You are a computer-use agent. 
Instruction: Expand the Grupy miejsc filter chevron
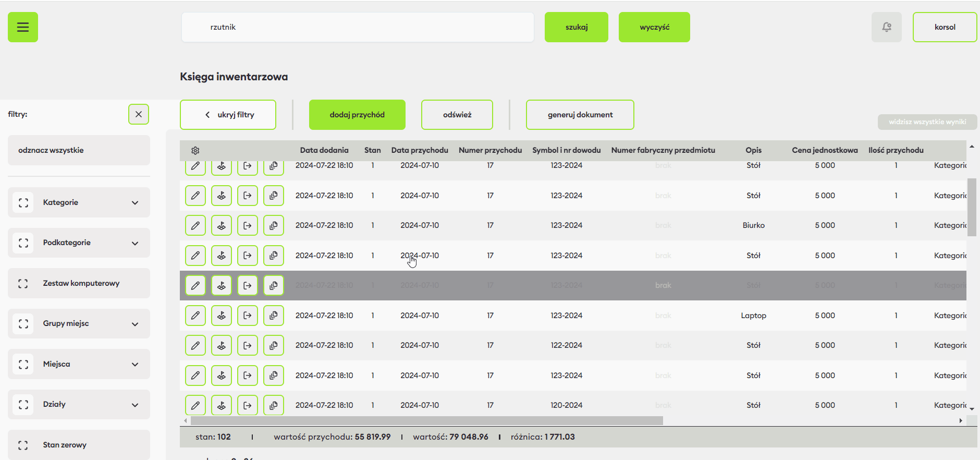135,324
